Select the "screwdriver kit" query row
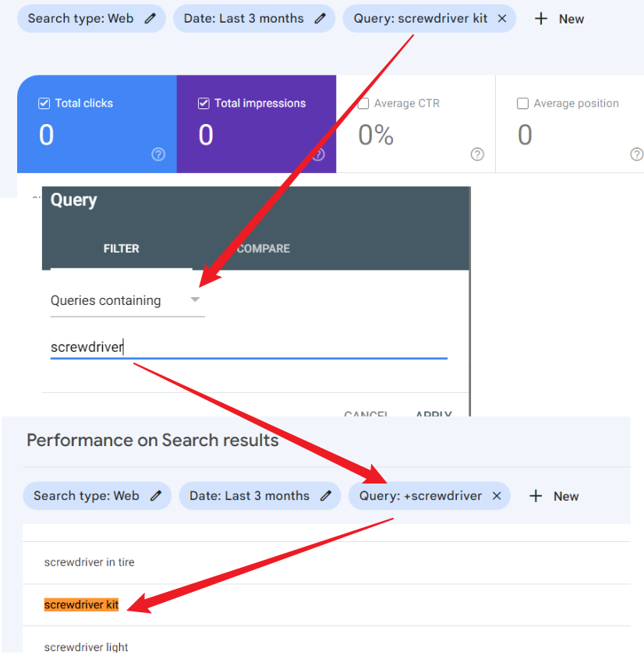The width and height of the screenshot is (644, 659). click(x=82, y=605)
